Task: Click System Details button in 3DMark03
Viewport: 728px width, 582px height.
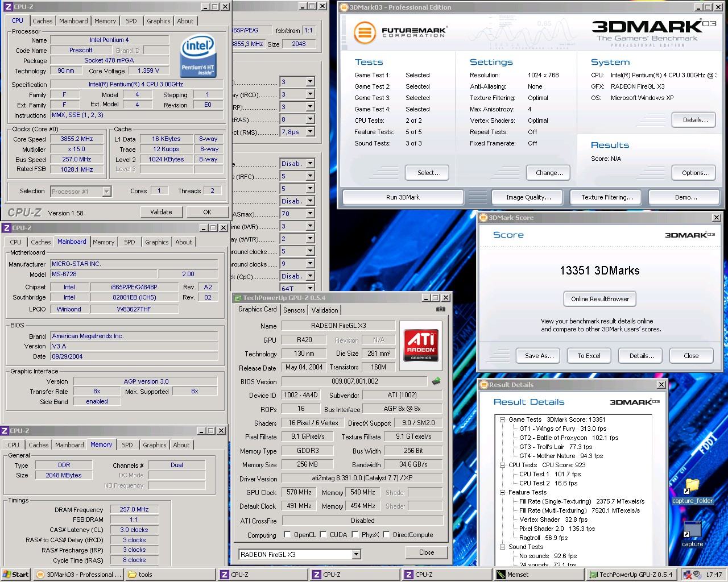Action: pyautogui.click(x=695, y=120)
